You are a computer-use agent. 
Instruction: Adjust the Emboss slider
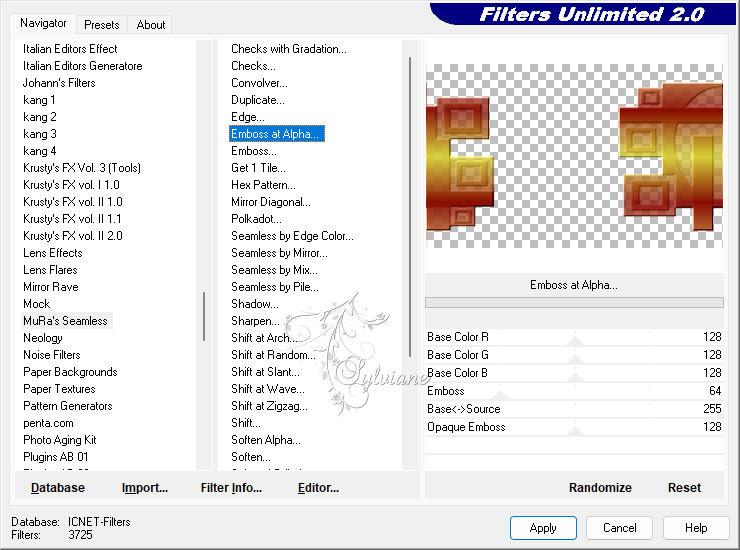click(x=574, y=391)
